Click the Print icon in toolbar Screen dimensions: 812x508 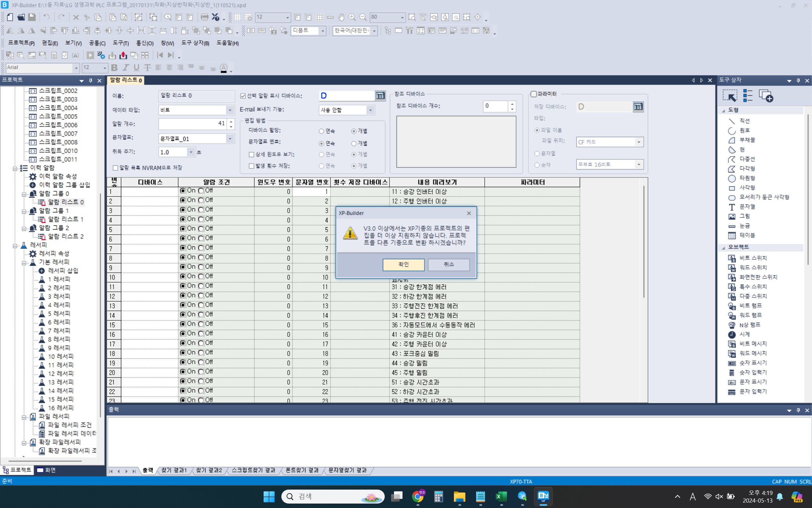(204, 17)
